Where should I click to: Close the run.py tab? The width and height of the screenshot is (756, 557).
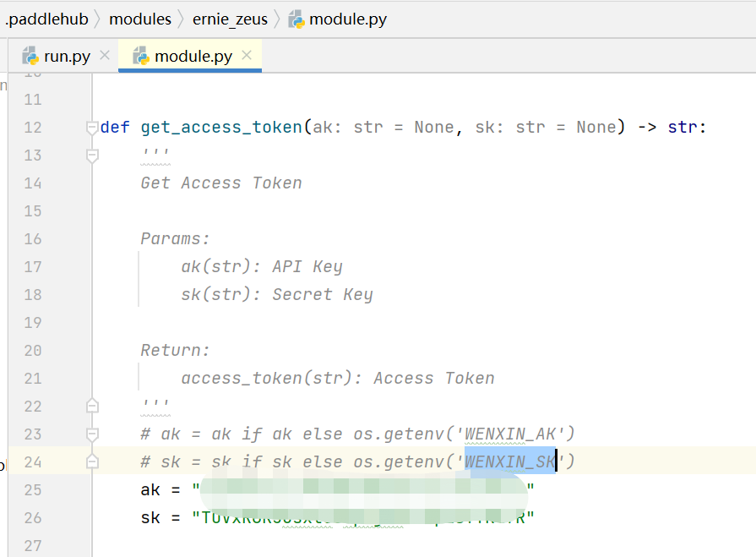105,56
